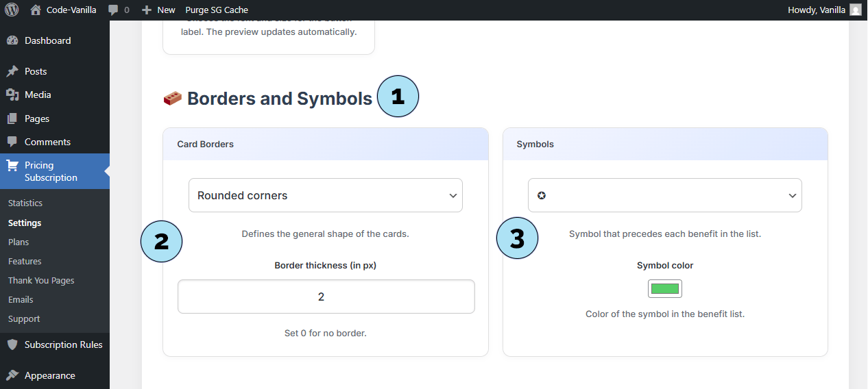
Task: Click the Subscription Rules shield icon
Action: click(x=12, y=344)
